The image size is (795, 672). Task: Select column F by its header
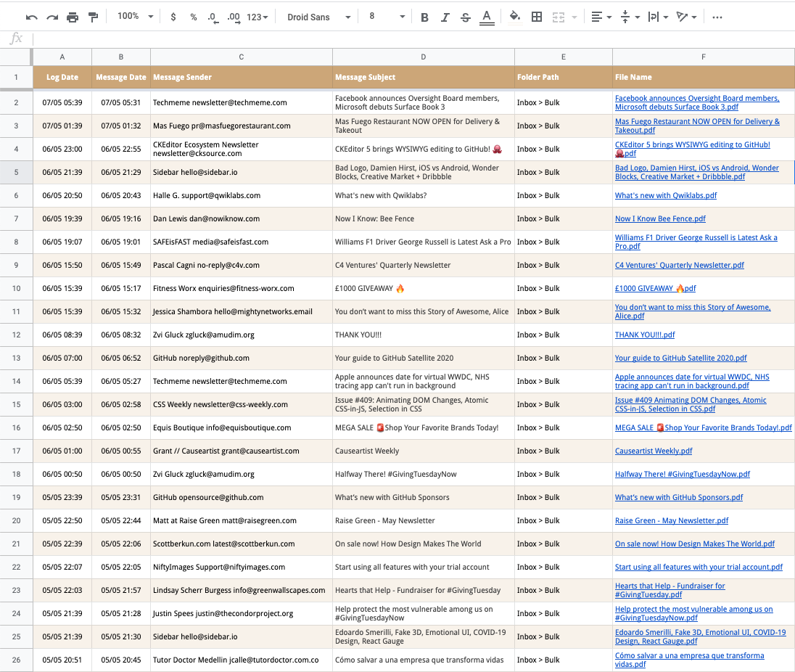703,57
